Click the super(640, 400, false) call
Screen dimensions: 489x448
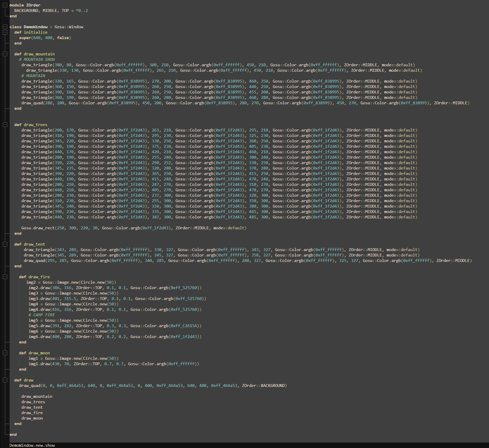[45, 38]
